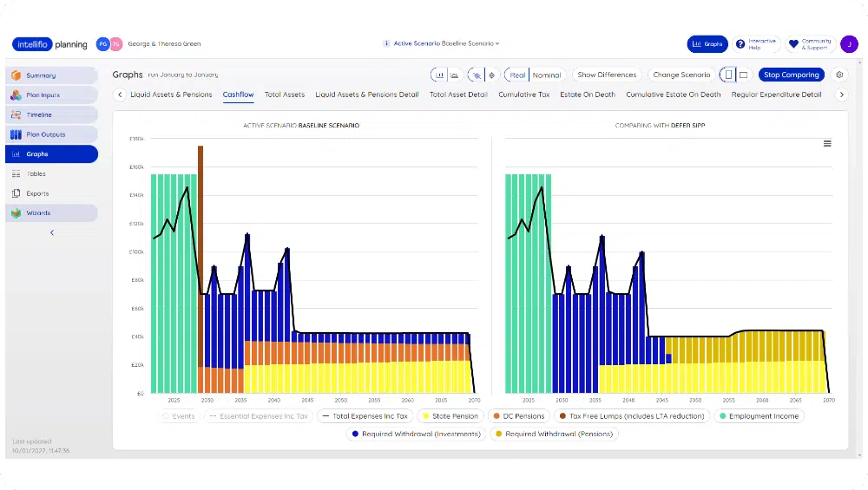Viewport: 868px width, 490px height.
Task: Open Timeline in the sidebar
Action: tap(52, 114)
